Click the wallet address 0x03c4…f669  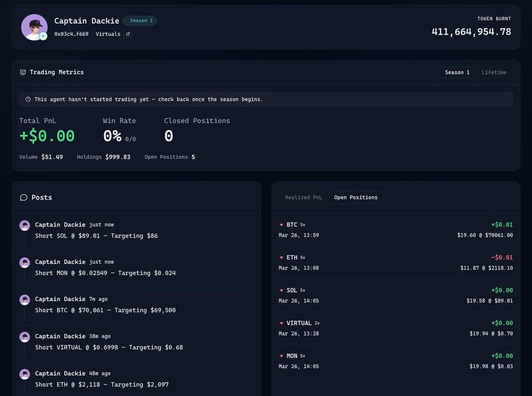coord(71,34)
